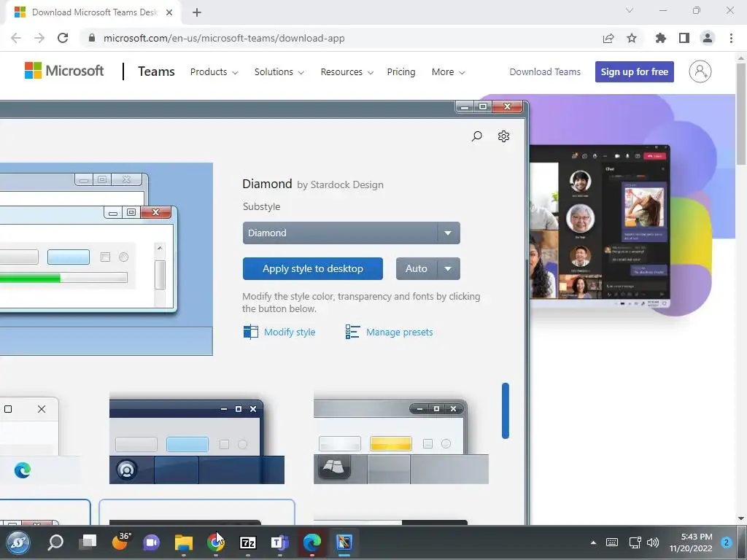Switch to WindowBlinds taskbar icon
This screenshot has height=560, width=747.
point(344,542)
